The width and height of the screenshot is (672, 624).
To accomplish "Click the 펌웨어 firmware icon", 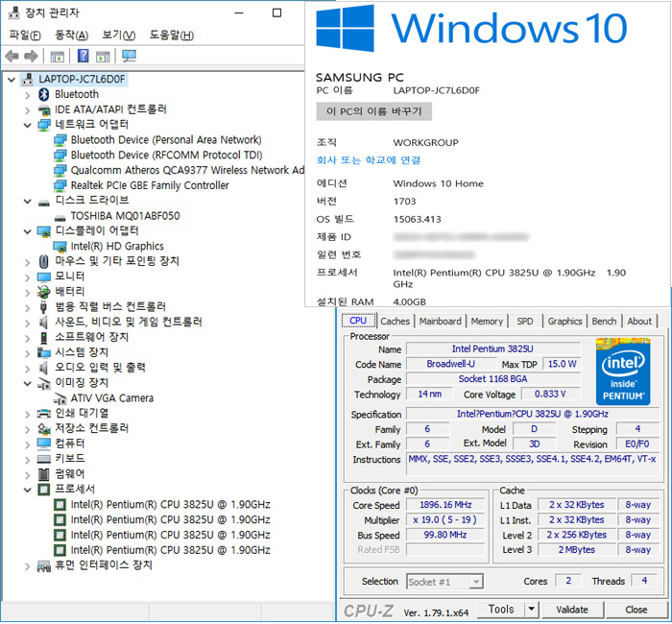I will (43, 474).
